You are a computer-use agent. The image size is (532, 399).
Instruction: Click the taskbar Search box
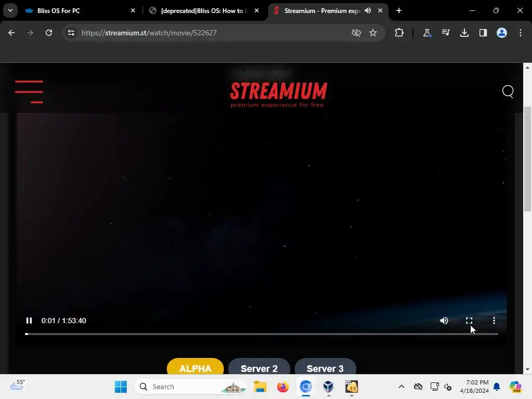pos(191,387)
